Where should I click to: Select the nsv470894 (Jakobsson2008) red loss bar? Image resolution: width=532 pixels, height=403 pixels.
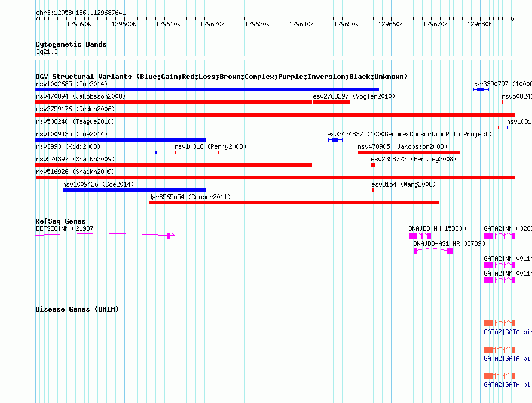click(x=173, y=102)
